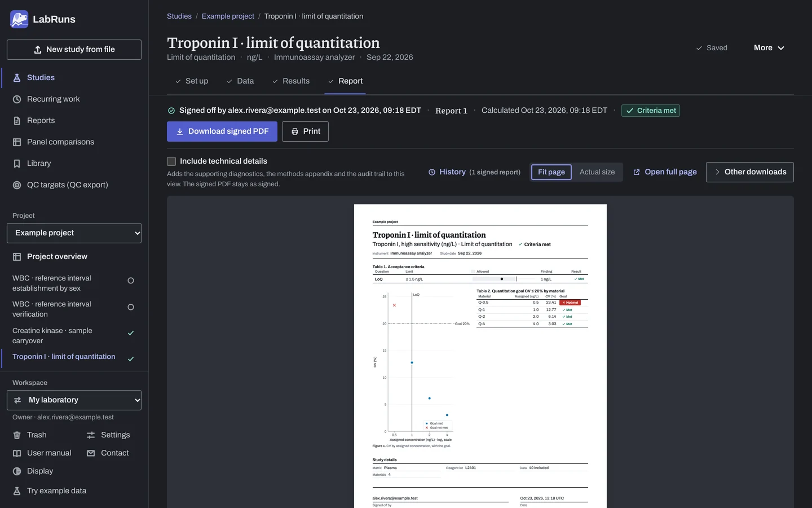Open Creatine kinase sample carryover study
This screenshot has width=812, height=508.
(x=74, y=336)
